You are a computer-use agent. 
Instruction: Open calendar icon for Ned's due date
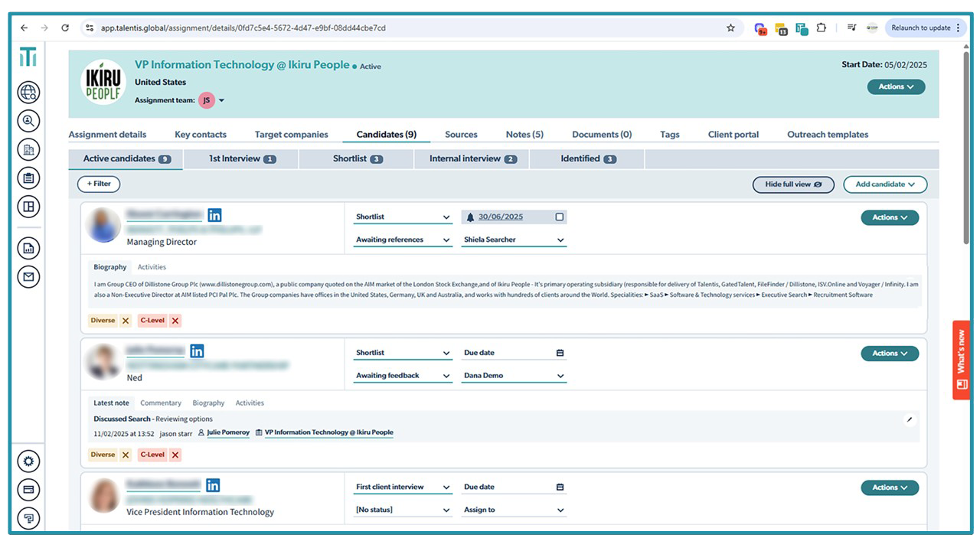(560, 353)
